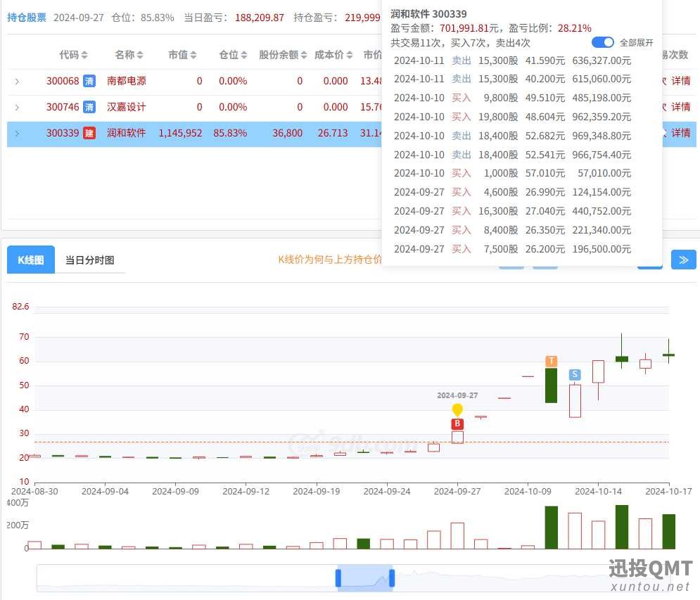Sort by 代码 column
The image size is (700, 600).
pos(74,55)
